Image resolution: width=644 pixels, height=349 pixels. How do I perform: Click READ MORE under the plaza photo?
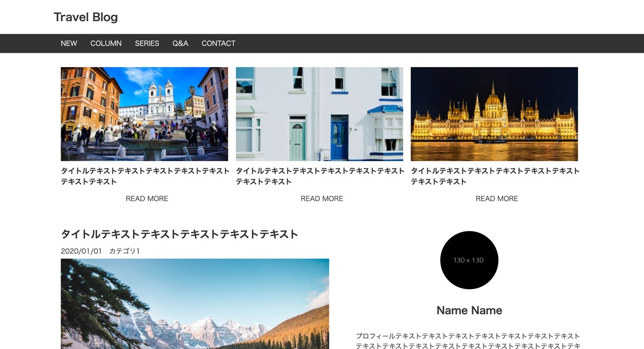(x=147, y=199)
